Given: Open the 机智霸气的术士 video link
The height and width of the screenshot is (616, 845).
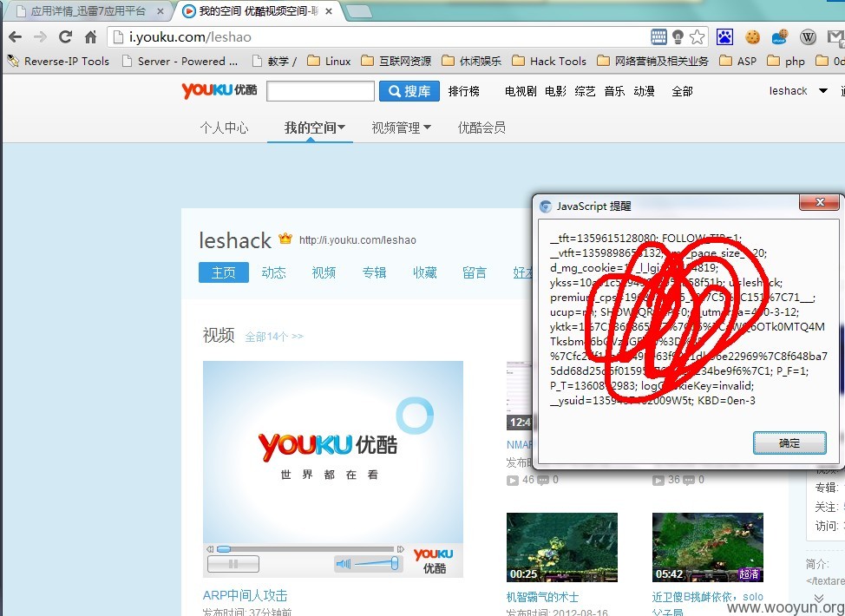Looking at the screenshot, I should click(x=543, y=597).
